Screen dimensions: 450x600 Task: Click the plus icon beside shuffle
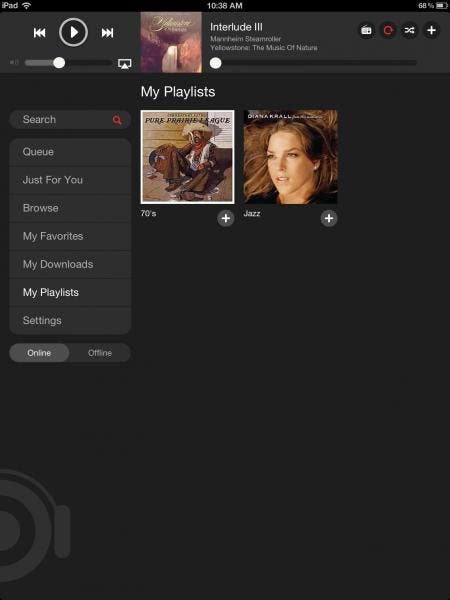431,30
